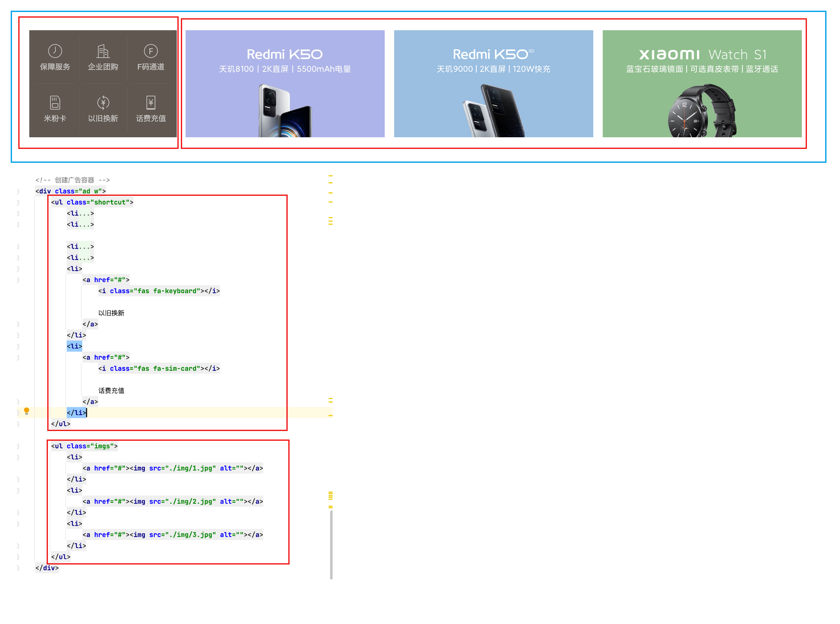
Task: Place cursor on the ul class="shortcut" line
Action: (92, 202)
